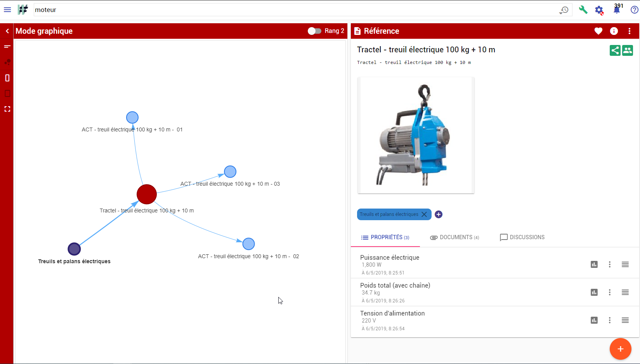Click the lines icon for Puissance électrique
The width and height of the screenshot is (640, 364).
tap(625, 264)
